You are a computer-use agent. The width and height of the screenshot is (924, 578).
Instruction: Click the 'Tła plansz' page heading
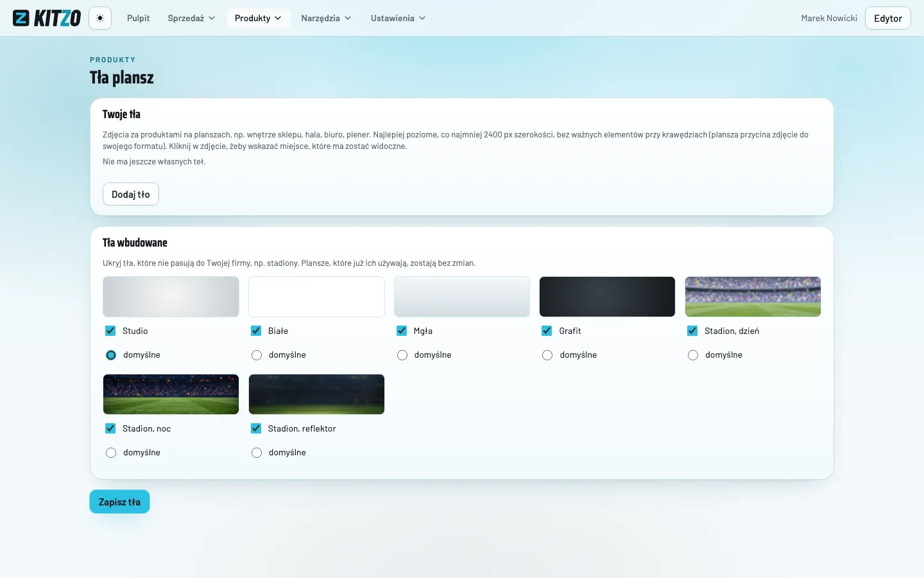coord(122,78)
